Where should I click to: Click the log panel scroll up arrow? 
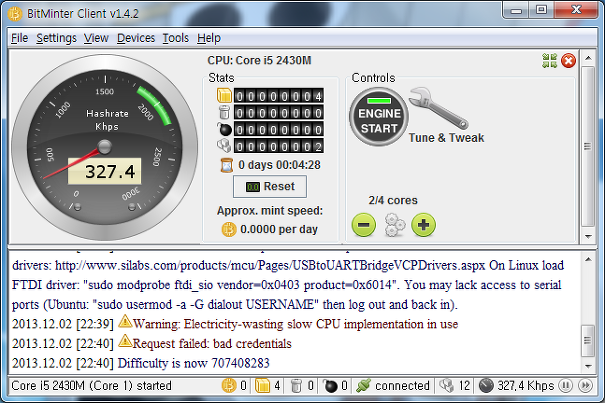click(x=588, y=259)
